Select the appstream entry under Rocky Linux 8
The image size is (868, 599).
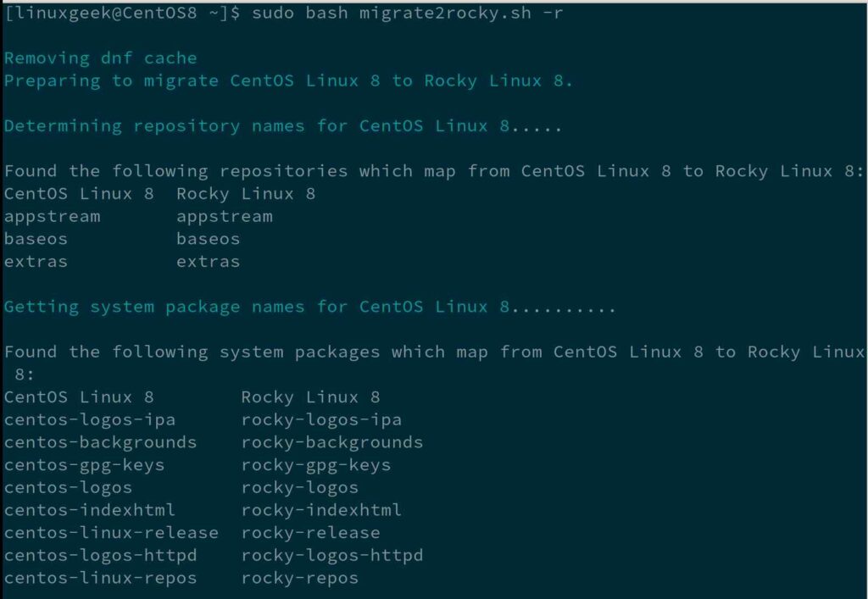click(224, 217)
